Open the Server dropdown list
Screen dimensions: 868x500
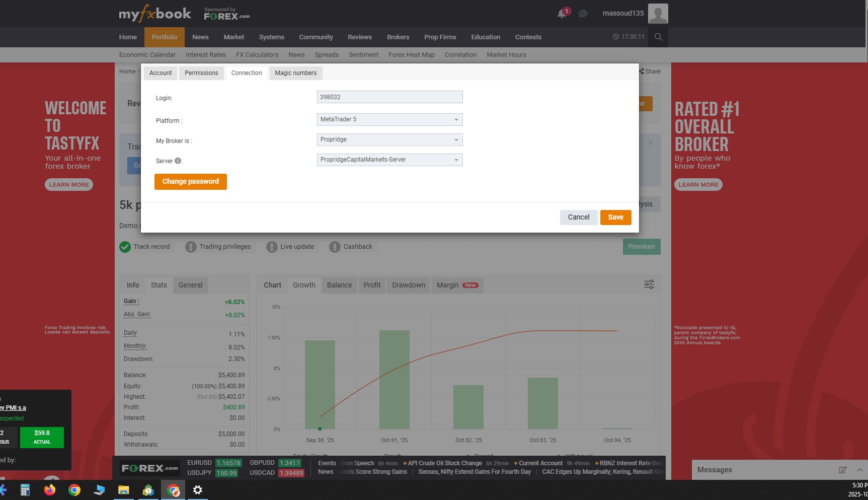389,160
